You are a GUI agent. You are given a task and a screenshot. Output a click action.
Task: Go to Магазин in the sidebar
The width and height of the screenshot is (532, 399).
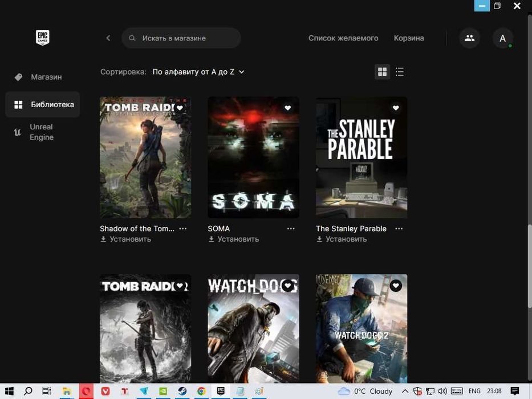tap(43, 77)
